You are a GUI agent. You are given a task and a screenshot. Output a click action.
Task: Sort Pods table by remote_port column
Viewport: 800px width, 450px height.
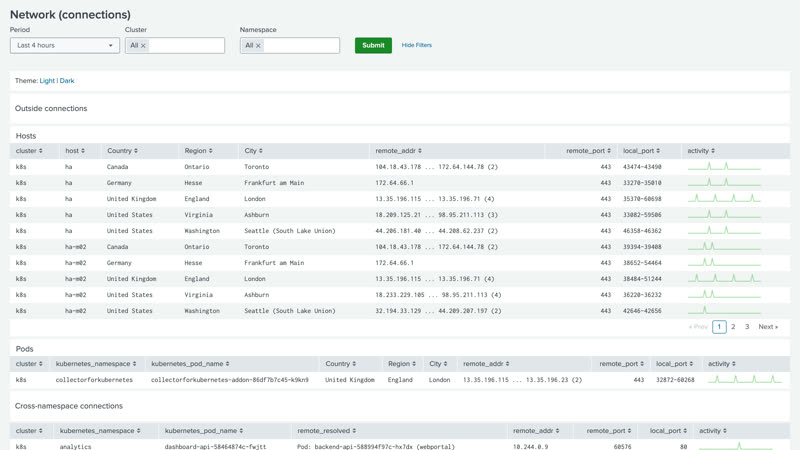click(x=621, y=364)
